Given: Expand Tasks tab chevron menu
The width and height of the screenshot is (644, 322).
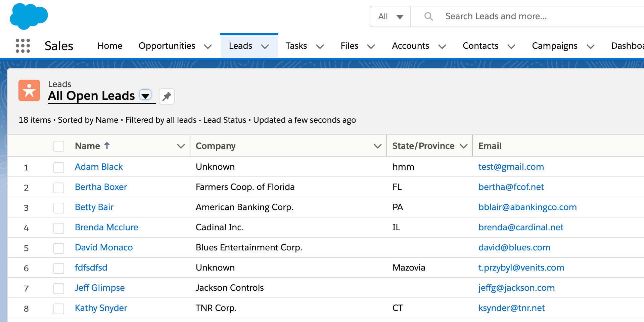Looking at the screenshot, I should tap(320, 46).
